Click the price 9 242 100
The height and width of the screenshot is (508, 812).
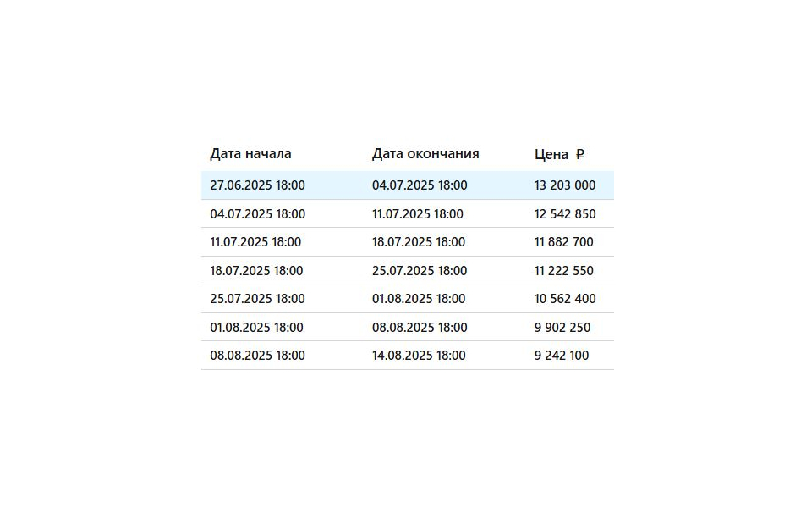[x=562, y=355]
